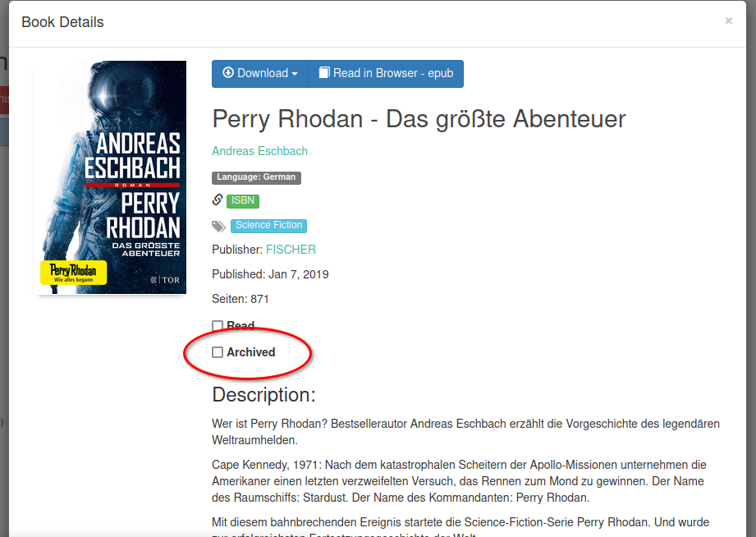Select the Science Fiction tag

click(268, 225)
